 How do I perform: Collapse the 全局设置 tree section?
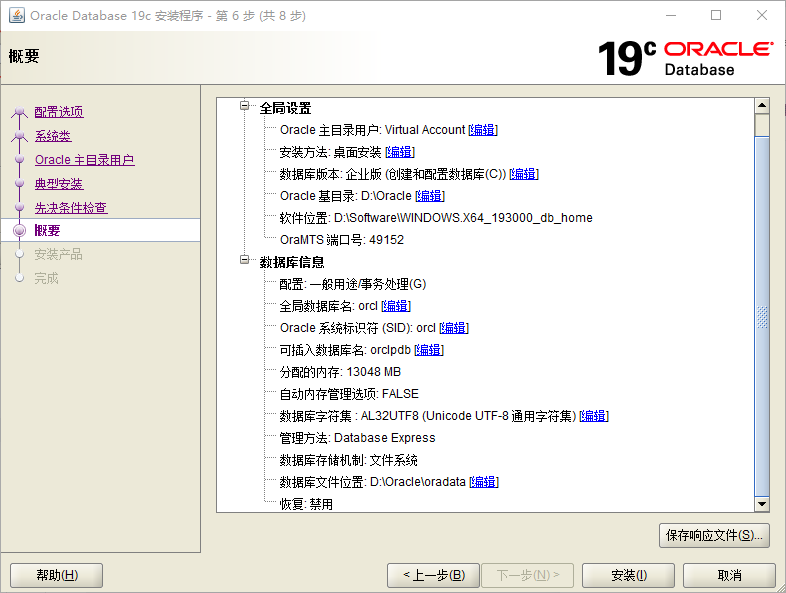tap(245, 105)
